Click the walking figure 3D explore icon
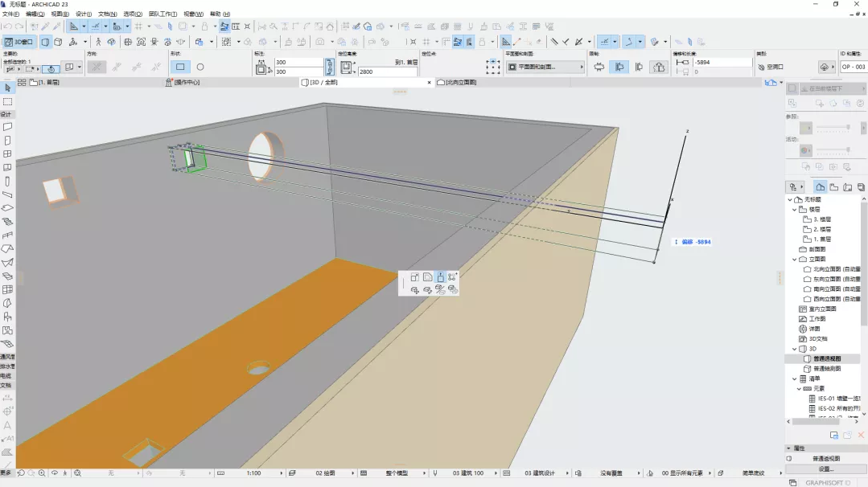Image resolution: width=868 pixels, height=487 pixels. point(99,42)
